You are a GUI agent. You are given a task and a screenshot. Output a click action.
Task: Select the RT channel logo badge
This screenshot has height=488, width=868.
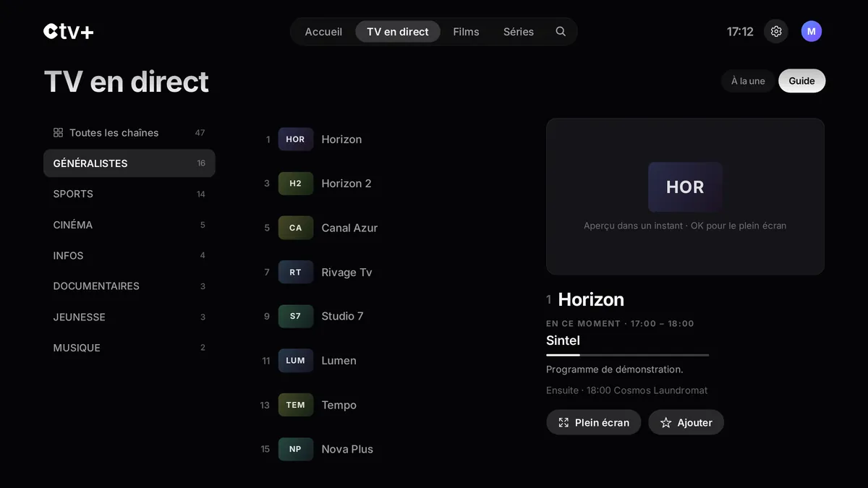(296, 273)
